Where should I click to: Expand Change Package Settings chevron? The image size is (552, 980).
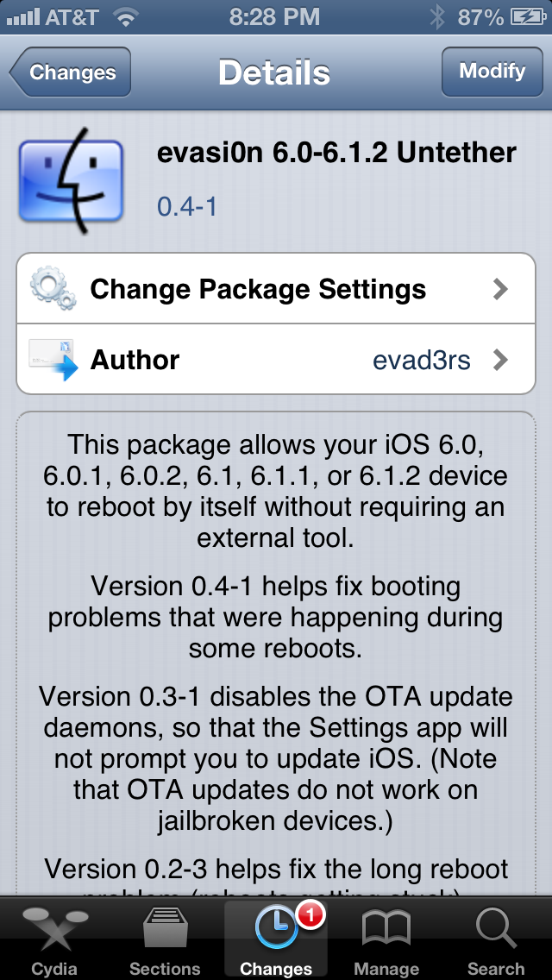coord(500,289)
